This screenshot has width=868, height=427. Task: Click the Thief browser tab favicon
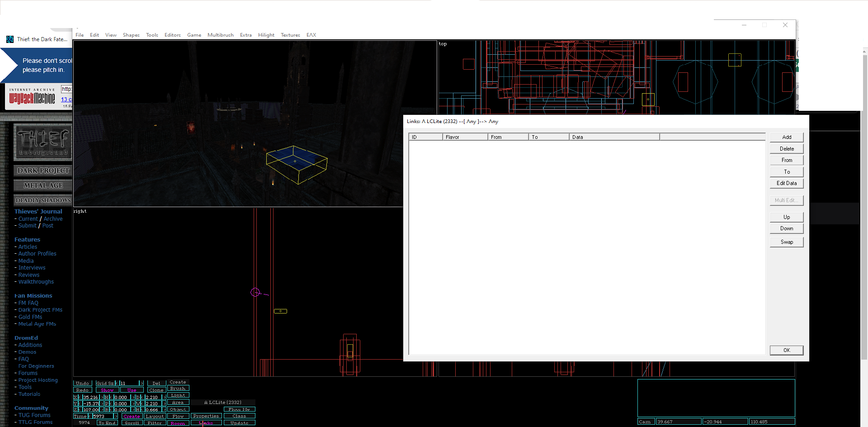(10, 39)
